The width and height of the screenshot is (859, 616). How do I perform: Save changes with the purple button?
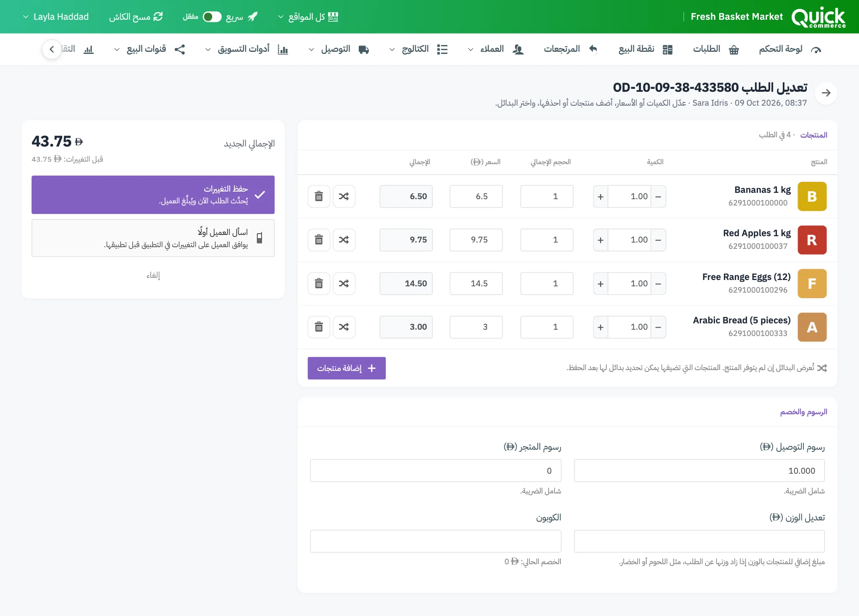coord(153,195)
